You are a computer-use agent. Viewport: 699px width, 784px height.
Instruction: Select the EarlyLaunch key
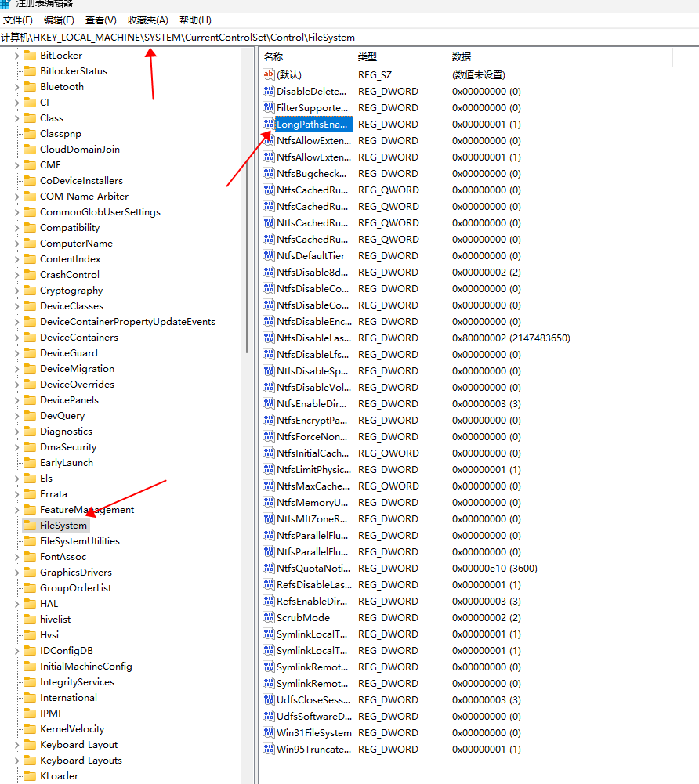pos(67,463)
